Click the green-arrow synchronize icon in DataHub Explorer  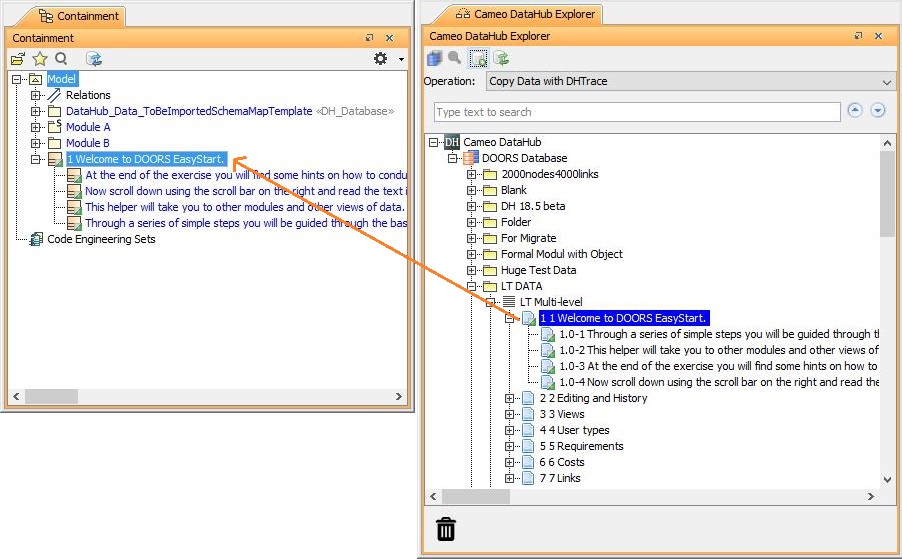tap(502, 58)
